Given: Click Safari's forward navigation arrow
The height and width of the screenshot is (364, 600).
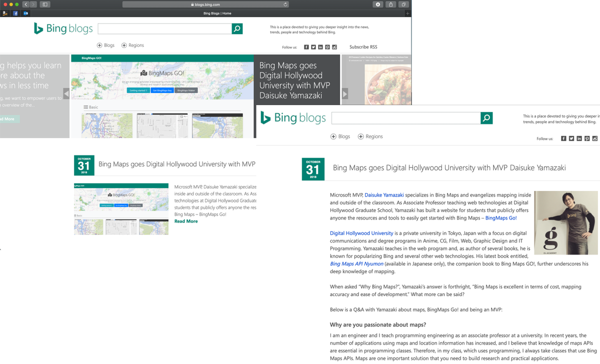Looking at the screenshot, I should (32, 4).
